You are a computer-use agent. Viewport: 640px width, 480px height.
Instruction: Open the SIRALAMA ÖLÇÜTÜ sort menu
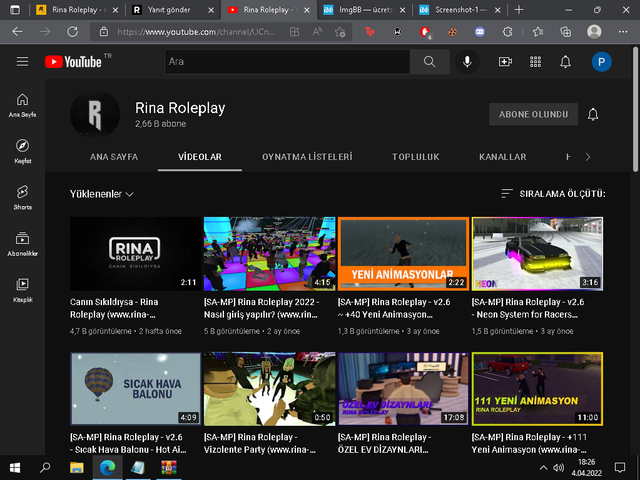[x=553, y=193]
